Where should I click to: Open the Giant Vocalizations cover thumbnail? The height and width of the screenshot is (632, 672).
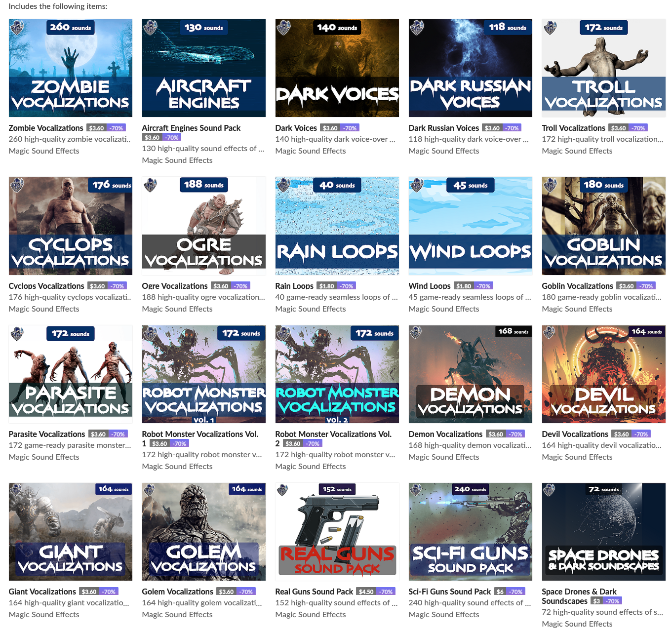click(71, 532)
